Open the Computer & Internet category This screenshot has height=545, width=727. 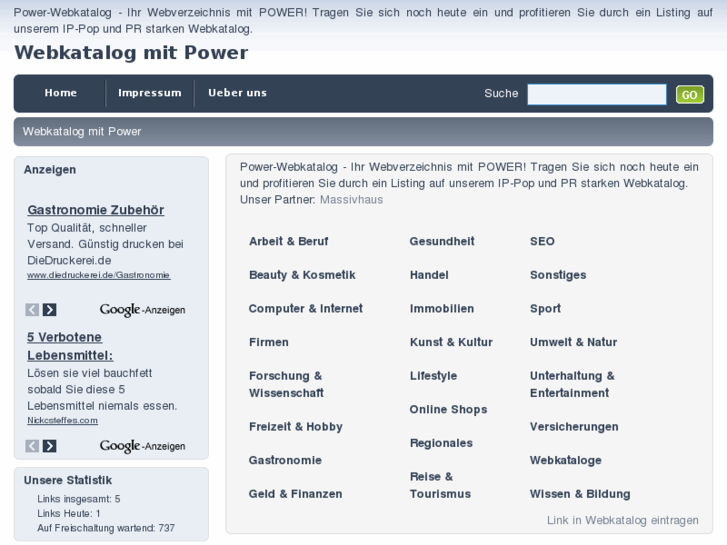[306, 309]
